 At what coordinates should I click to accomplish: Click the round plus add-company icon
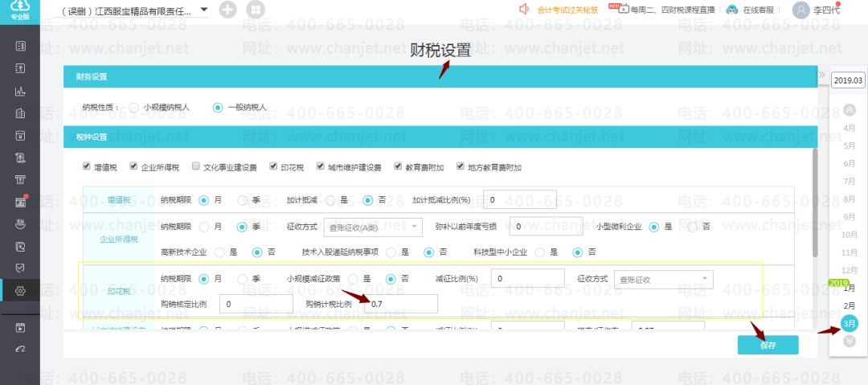(227, 10)
